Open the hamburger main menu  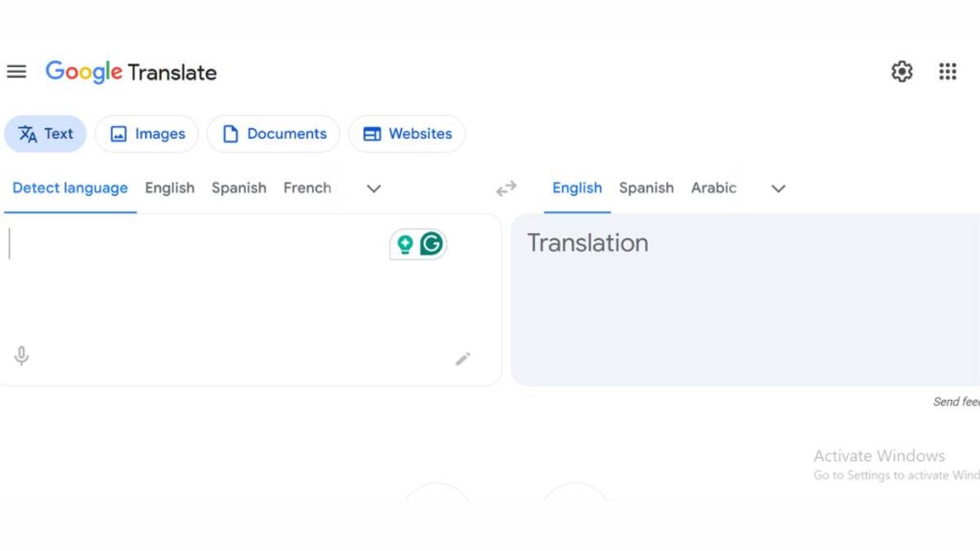pos(17,72)
